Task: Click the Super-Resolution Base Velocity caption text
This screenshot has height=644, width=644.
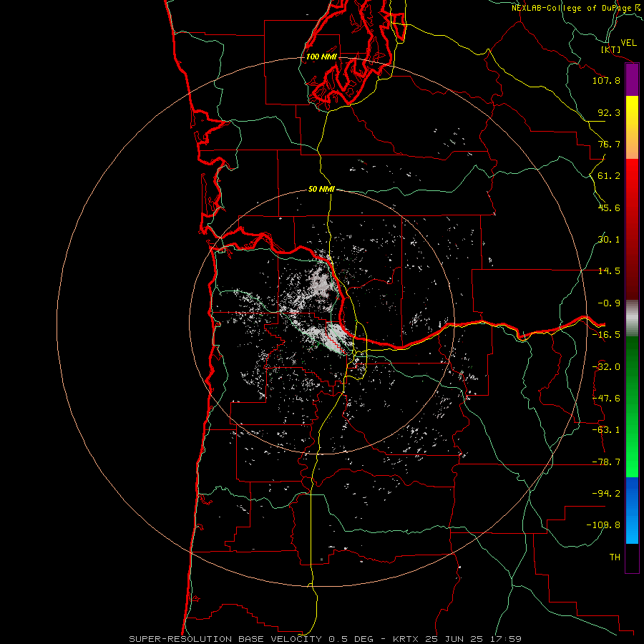Action: (326, 639)
